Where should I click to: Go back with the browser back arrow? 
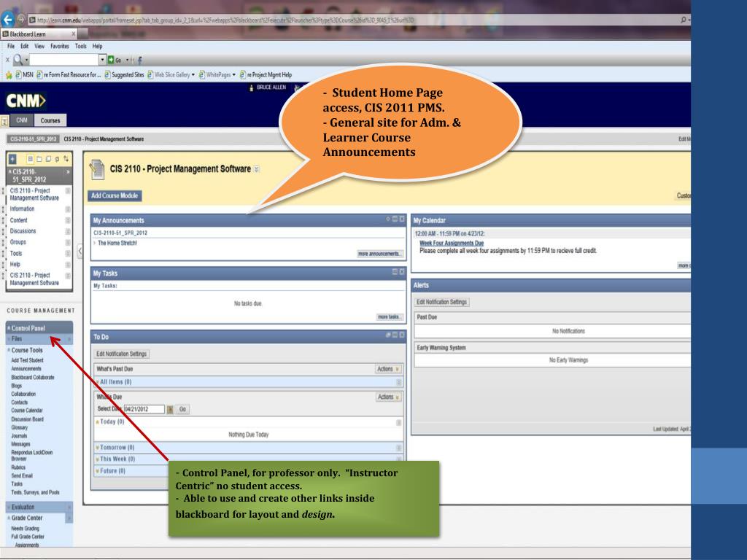click(7, 20)
